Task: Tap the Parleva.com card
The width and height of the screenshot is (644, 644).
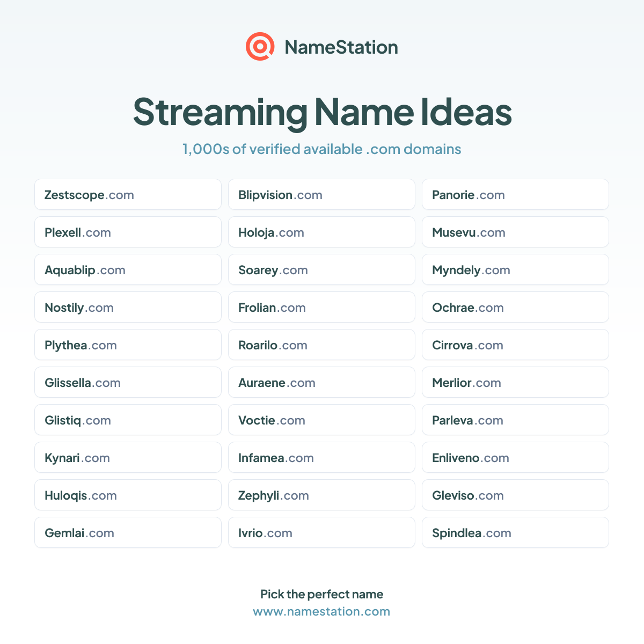Action: [515, 420]
